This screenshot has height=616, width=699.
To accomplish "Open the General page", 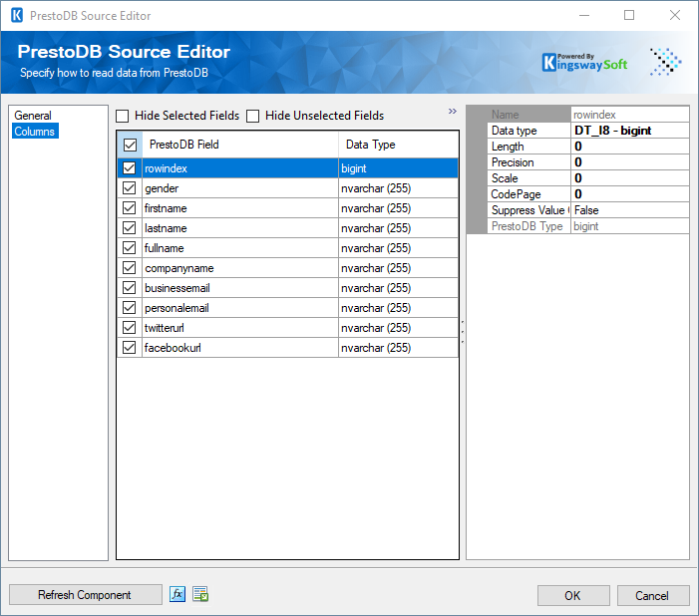I will pos(33,116).
